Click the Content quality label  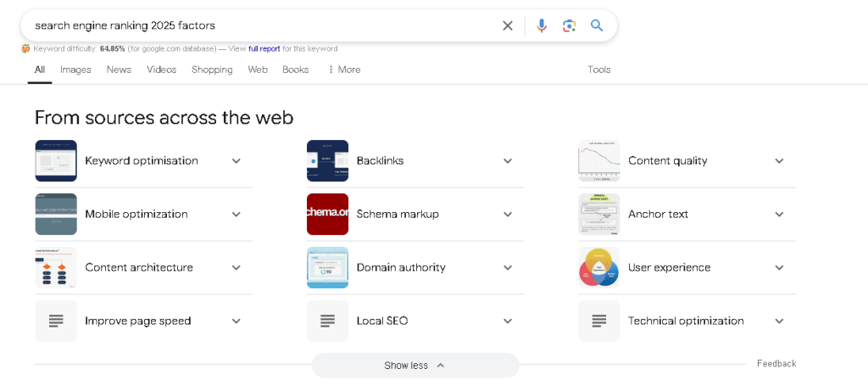pyautogui.click(x=668, y=161)
